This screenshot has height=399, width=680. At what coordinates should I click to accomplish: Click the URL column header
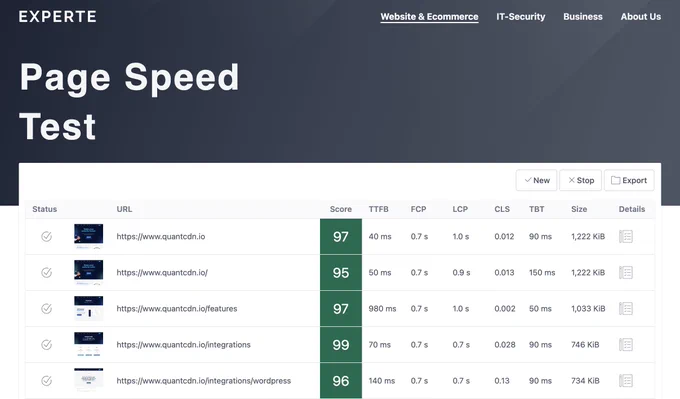pos(124,209)
